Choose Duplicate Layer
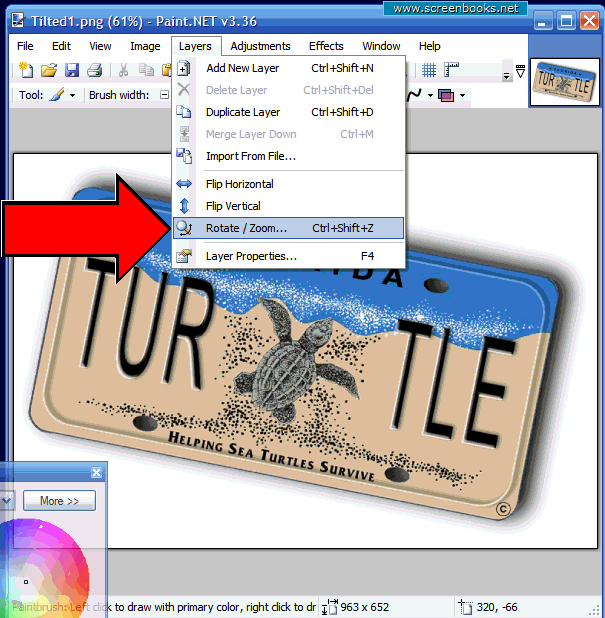Image resolution: width=605 pixels, height=618 pixels. click(289, 112)
